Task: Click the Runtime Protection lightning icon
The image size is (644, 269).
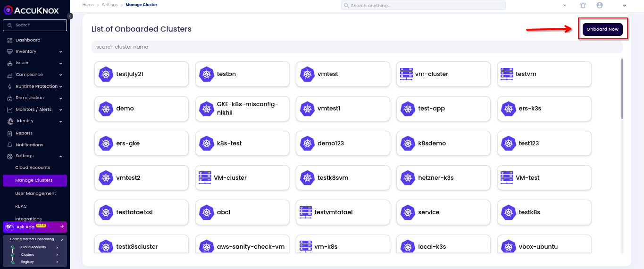Action: [9, 86]
